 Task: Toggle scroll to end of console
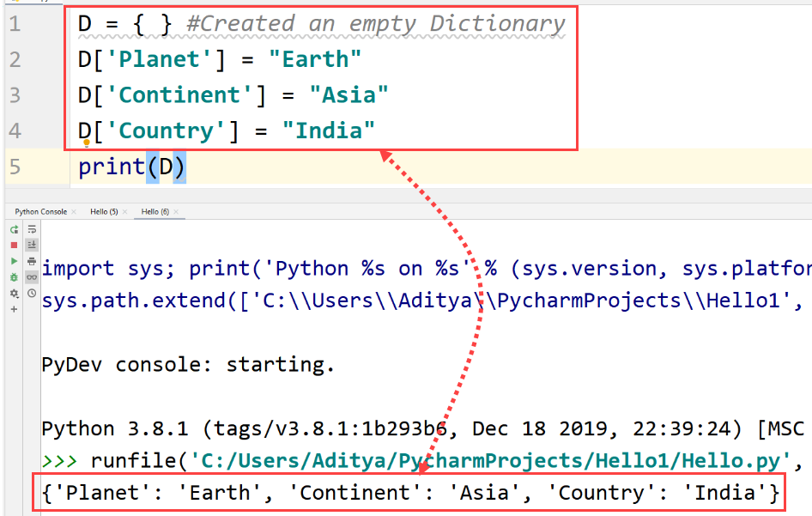[x=32, y=245]
